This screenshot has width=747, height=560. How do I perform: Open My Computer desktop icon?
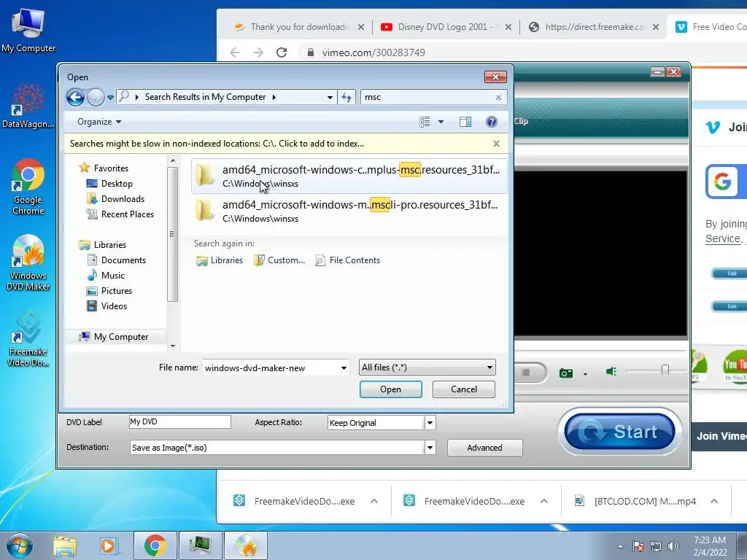(x=28, y=29)
